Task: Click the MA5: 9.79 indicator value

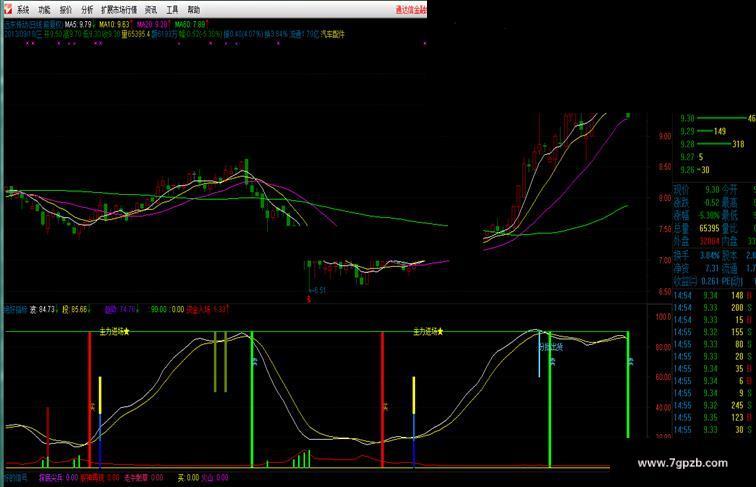Action: pyautogui.click(x=80, y=24)
